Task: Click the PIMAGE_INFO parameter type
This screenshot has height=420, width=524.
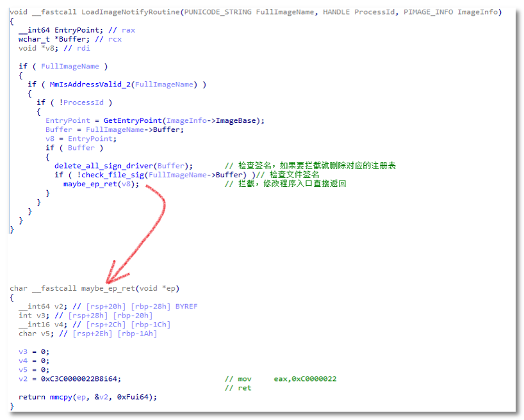Action: 429,12
